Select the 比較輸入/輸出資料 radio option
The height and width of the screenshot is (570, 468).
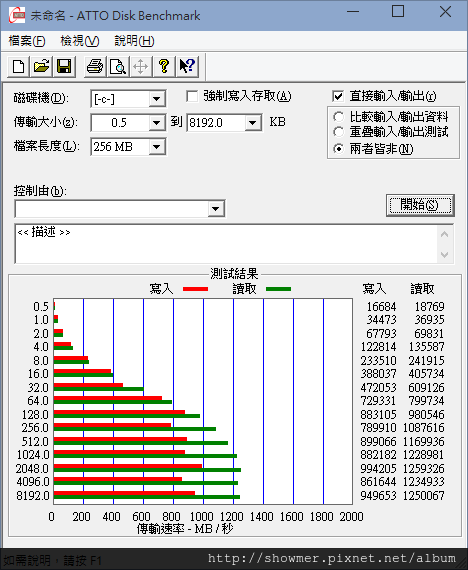coord(339,117)
